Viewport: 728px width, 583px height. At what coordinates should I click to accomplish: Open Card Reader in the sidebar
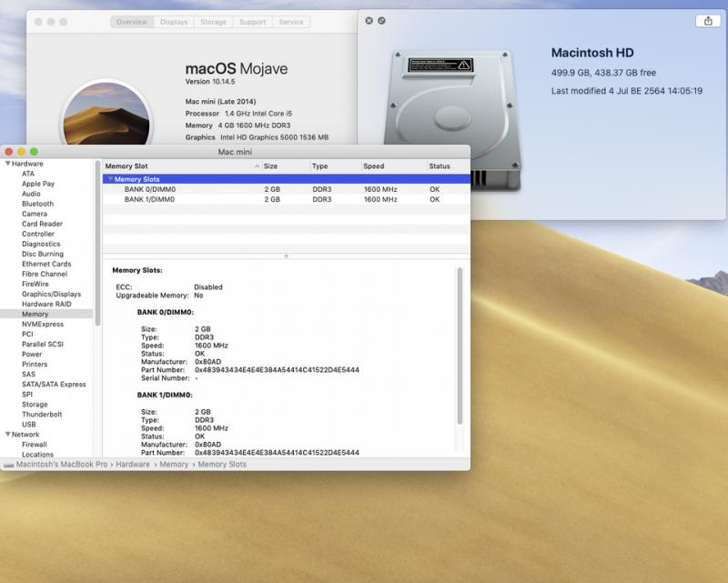(x=42, y=224)
